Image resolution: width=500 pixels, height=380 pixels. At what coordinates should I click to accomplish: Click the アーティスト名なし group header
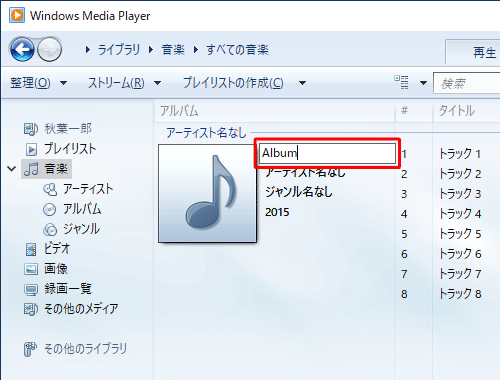206,133
